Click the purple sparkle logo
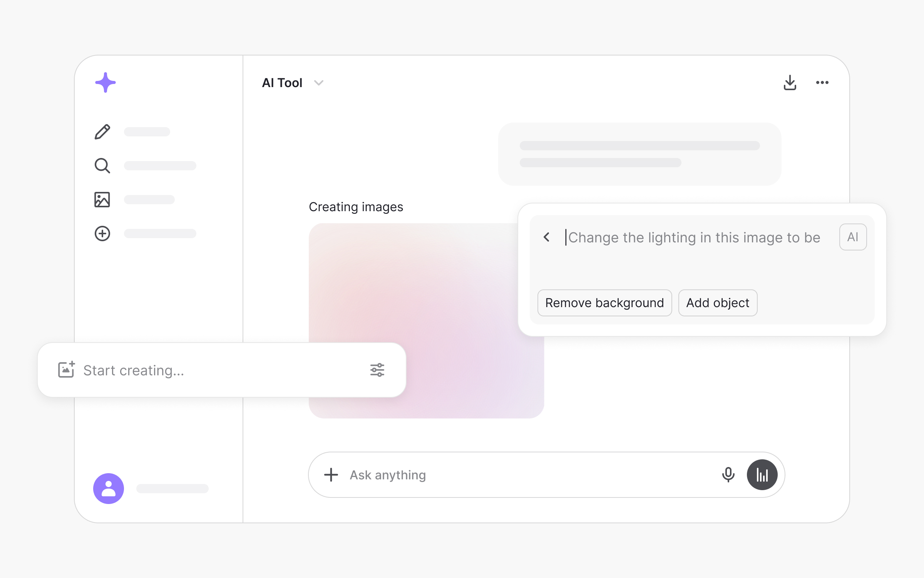Screen dimensions: 924x578 pos(105,82)
